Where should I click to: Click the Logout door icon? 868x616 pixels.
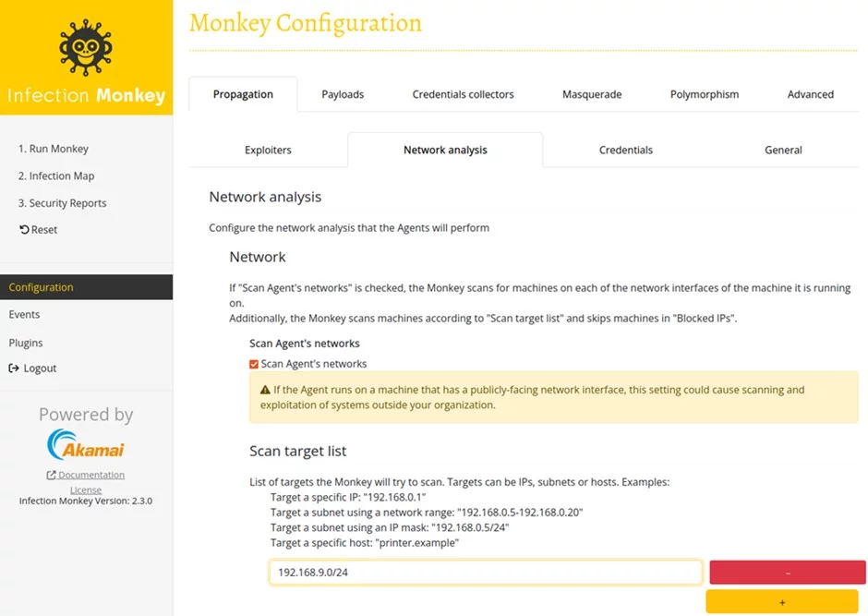(x=14, y=368)
